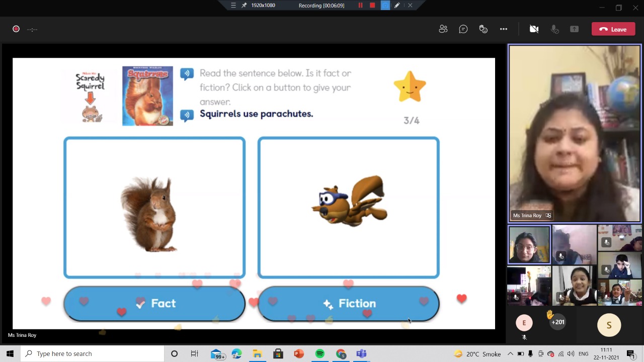This screenshot has height=362, width=644.
Task: Click the recorder screenshot camera icon
Action: click(385, 5)
